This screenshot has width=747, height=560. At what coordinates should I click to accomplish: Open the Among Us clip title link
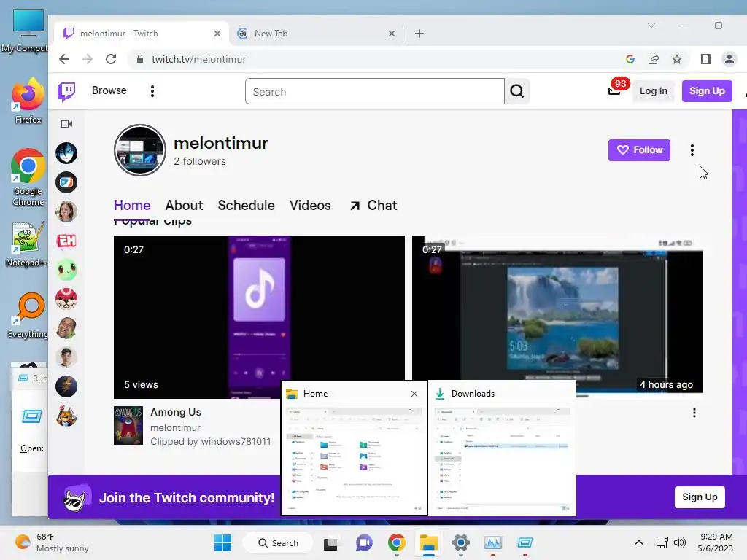point(176,413)
